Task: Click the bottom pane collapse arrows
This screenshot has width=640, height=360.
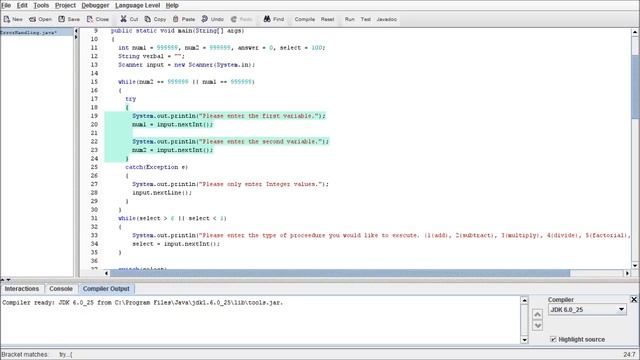Action: tap(5, 280)
